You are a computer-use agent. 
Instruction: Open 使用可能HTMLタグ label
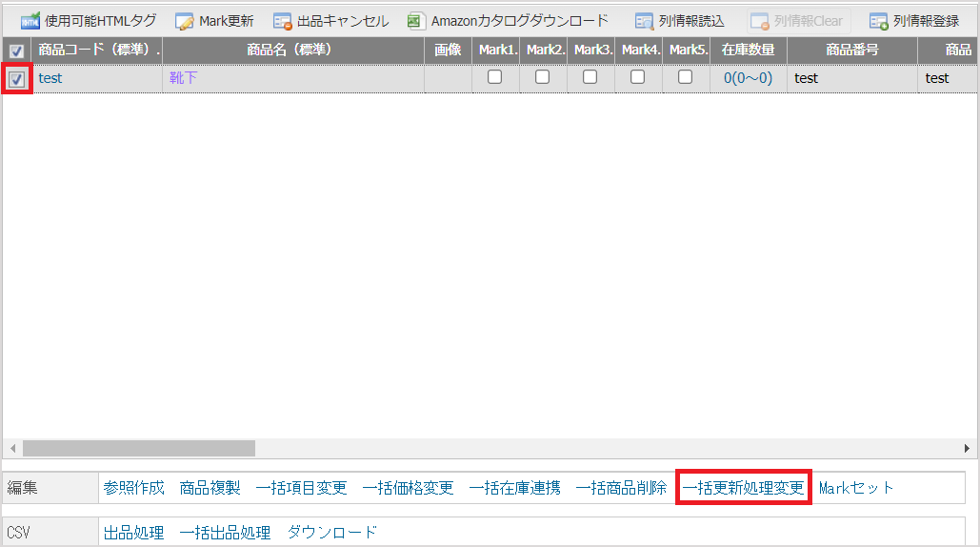(x=101, y=21)
